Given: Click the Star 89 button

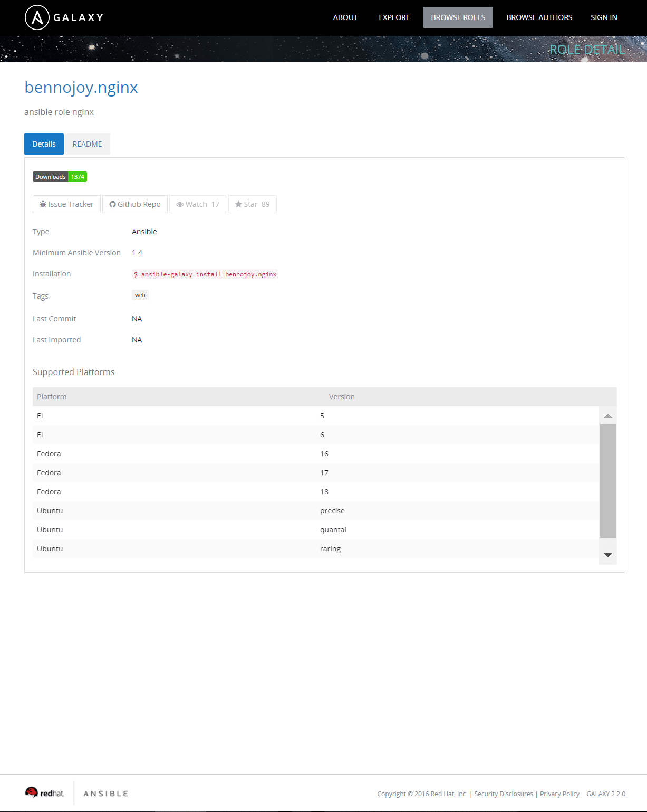Looking at the screenshot, I should pyautogui.click(x=253, y=204).
